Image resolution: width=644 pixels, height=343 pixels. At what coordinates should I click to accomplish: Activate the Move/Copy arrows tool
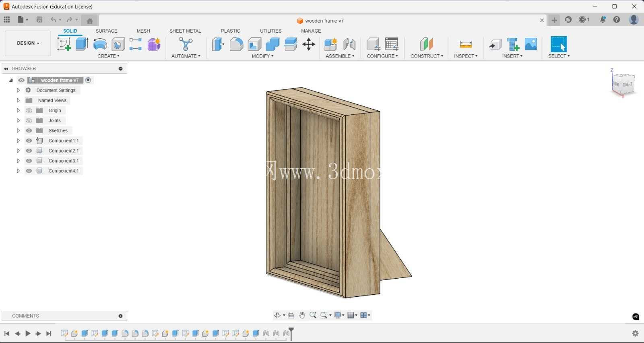point(309,44)
